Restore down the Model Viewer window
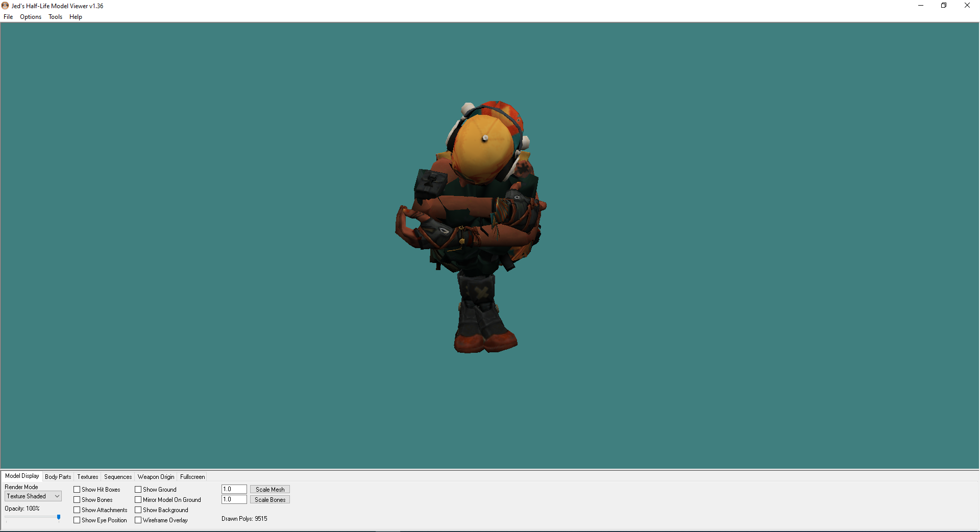 point(944,6)
